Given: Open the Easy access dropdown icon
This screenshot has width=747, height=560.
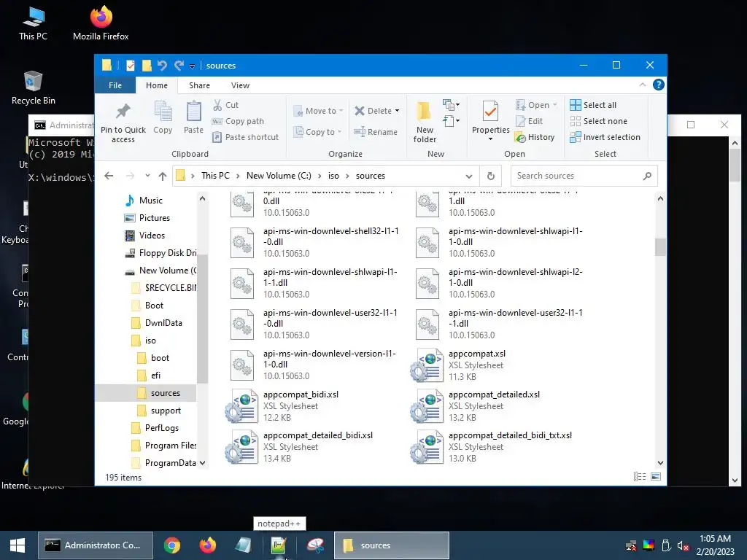Looking at the screenshot, I should click(x=451, y=121).
